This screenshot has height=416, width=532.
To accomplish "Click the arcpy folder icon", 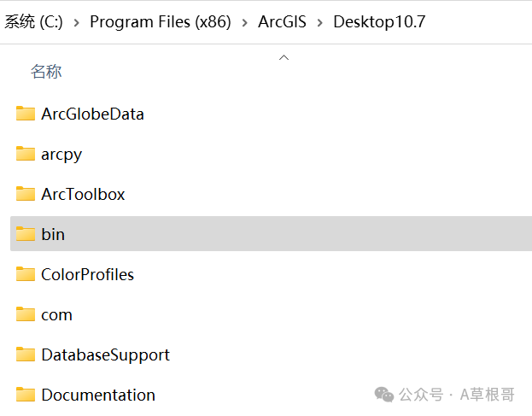I will click(x=26, y=154).
